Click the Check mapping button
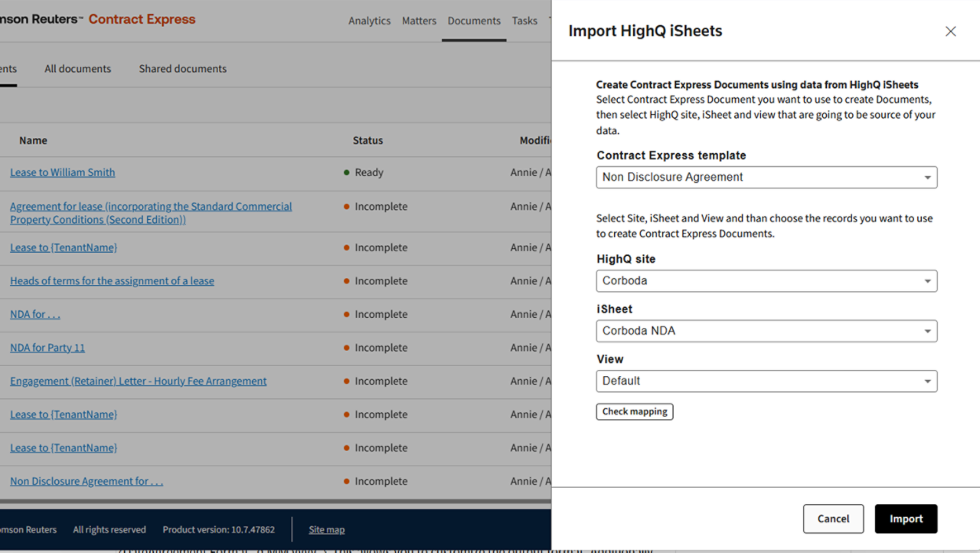 (x=634, y=411)
